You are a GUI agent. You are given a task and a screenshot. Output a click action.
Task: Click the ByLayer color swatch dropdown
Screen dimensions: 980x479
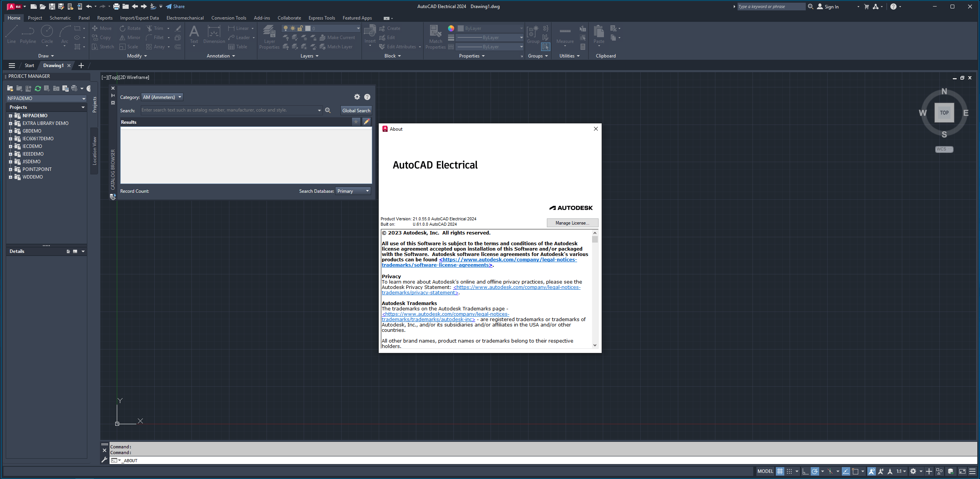pyautogui.click(x=490, y=28)
